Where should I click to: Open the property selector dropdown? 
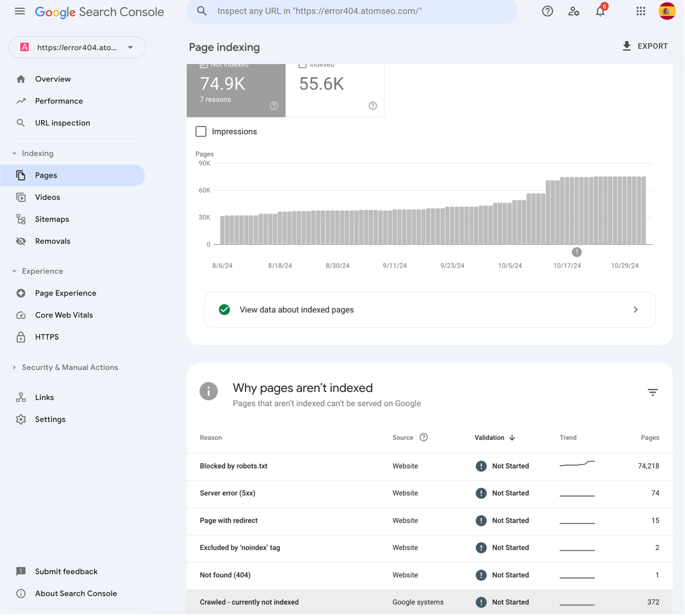tap(77, 47)
